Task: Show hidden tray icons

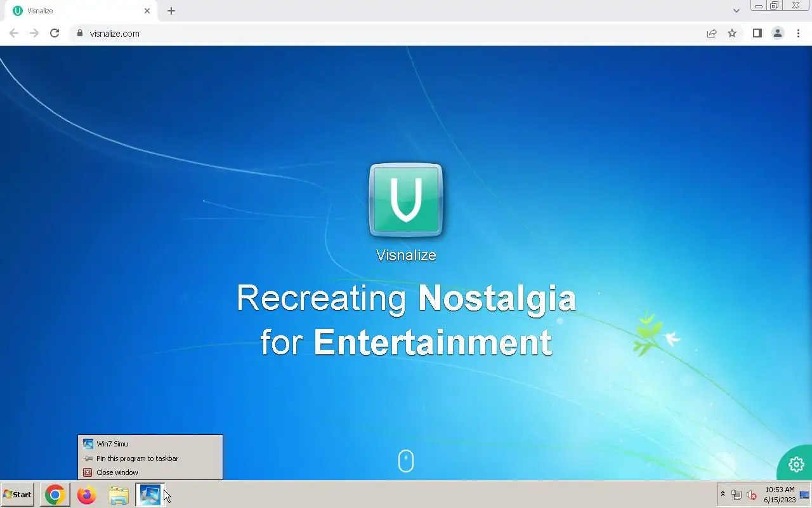Action: 723,494
